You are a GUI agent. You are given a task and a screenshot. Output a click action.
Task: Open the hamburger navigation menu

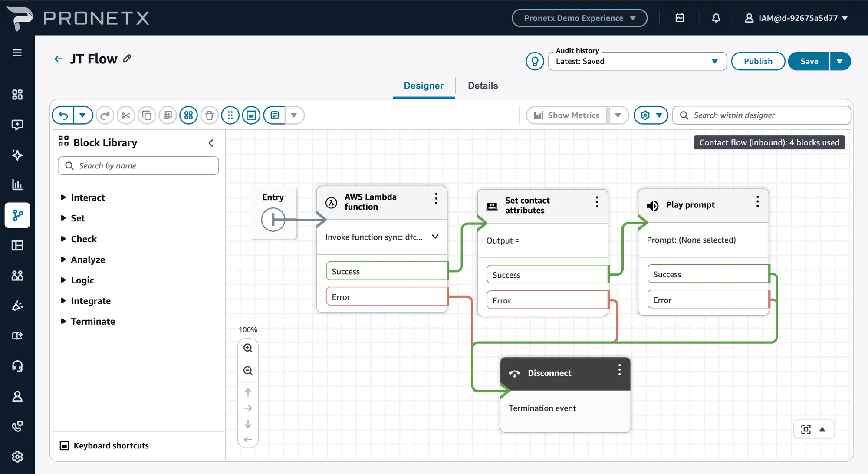[x=17, y=53]
